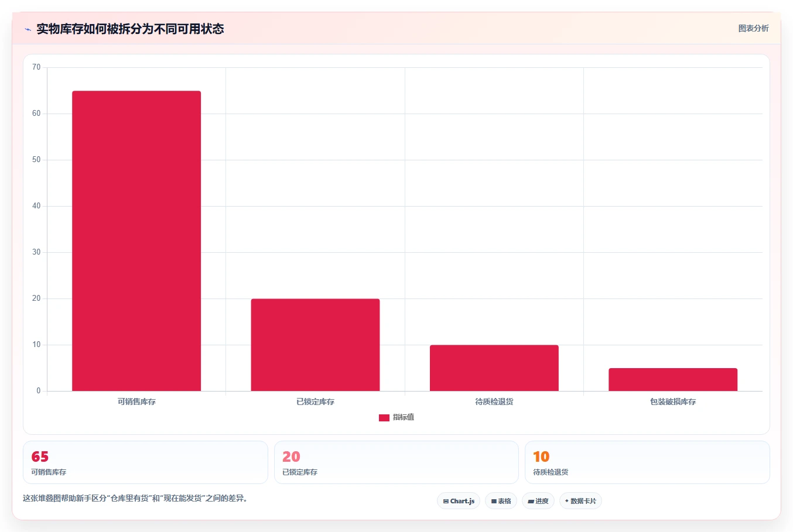Click the 进度 tag chip
Screen dimensions: 793x532
pos(538,501)
